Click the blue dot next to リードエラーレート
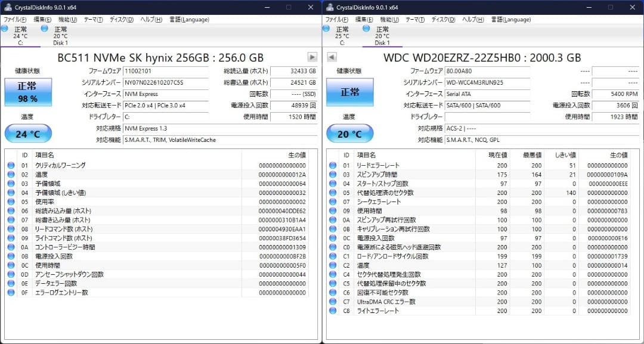Screen dimensions: 644x344 click(x=332, y=165)
